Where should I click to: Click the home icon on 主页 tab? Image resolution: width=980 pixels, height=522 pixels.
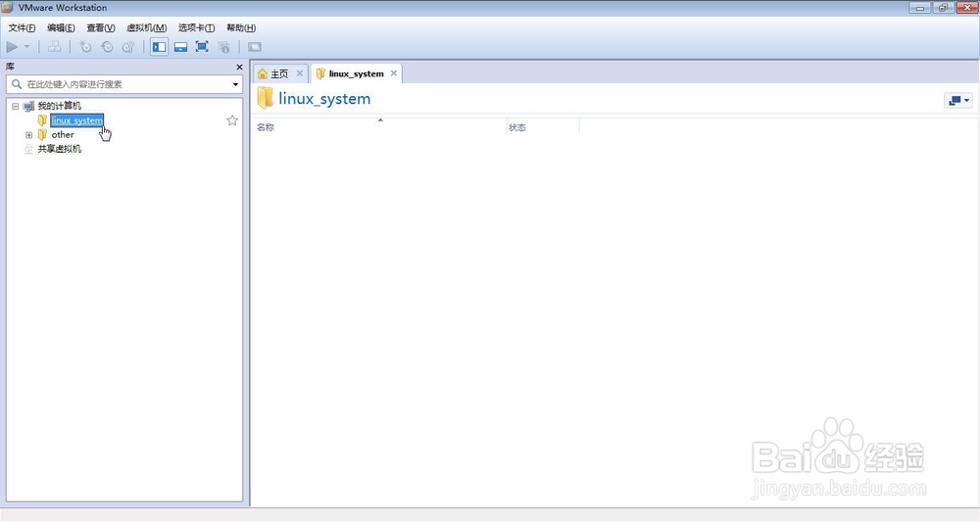click(263, 73)
